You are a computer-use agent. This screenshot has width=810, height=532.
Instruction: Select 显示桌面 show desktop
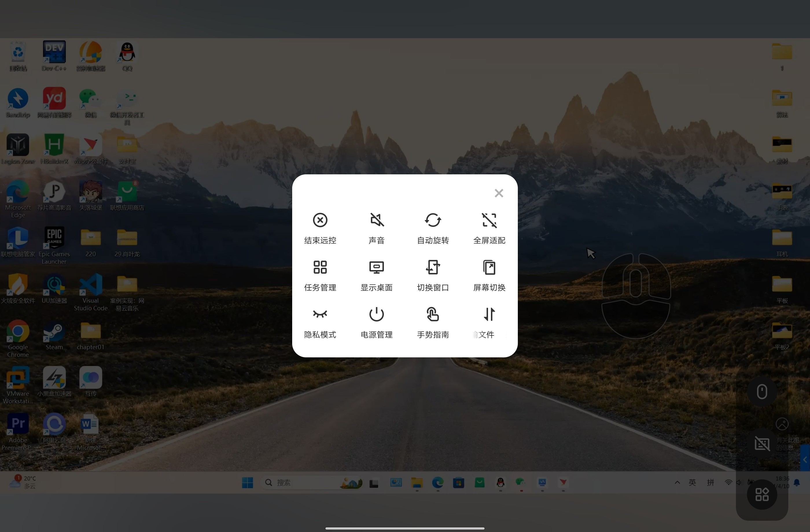pyautogui.click(x=376, y=275)
